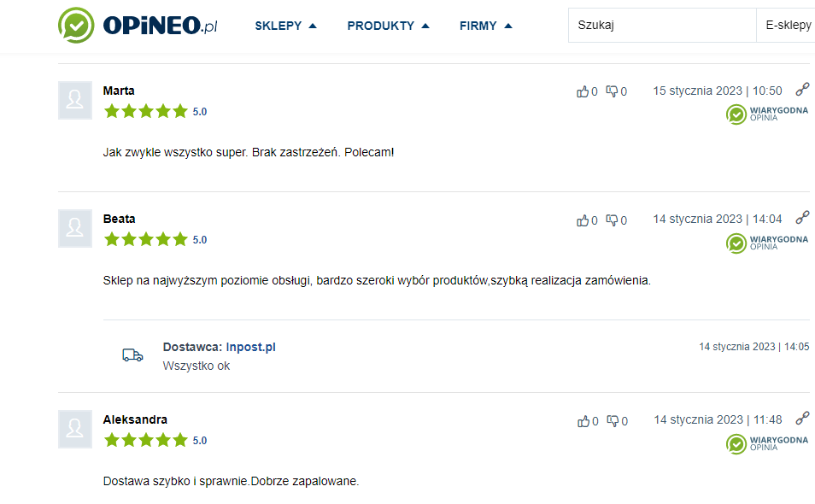
Task: Give thumbs down to Beata's review
Action: pyautogui.click(x=612, y=220)
